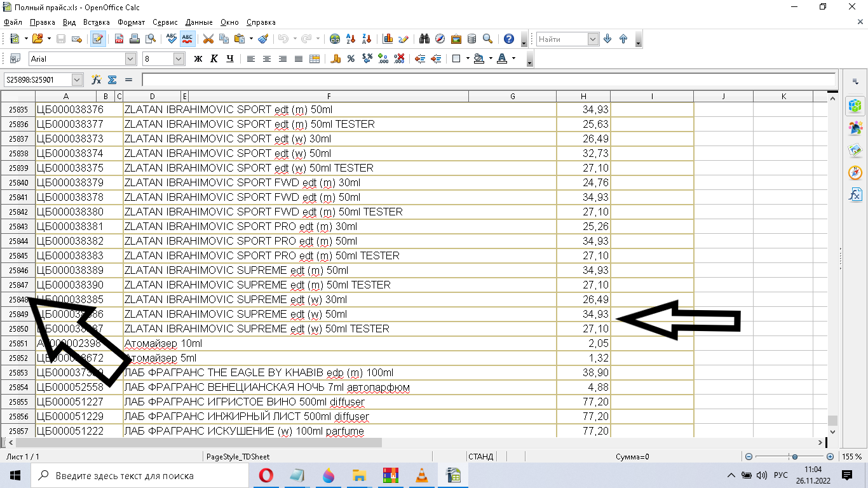Click the Sum sigma button
This screenshot has width=868, height=488.
point(112,80)
